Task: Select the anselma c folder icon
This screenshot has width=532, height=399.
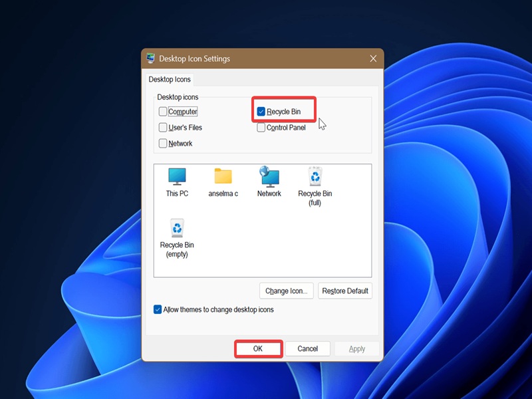Action: coord(223,176)
